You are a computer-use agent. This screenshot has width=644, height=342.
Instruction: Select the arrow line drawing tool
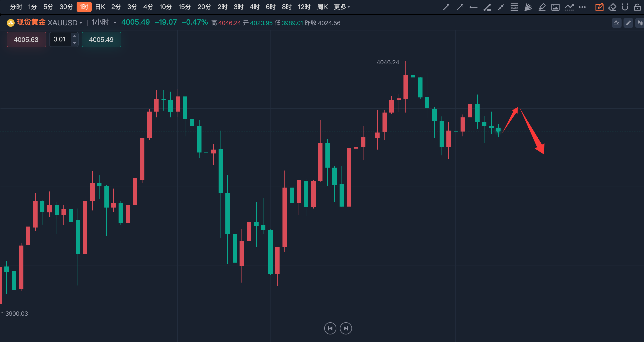tap(446, 7)
